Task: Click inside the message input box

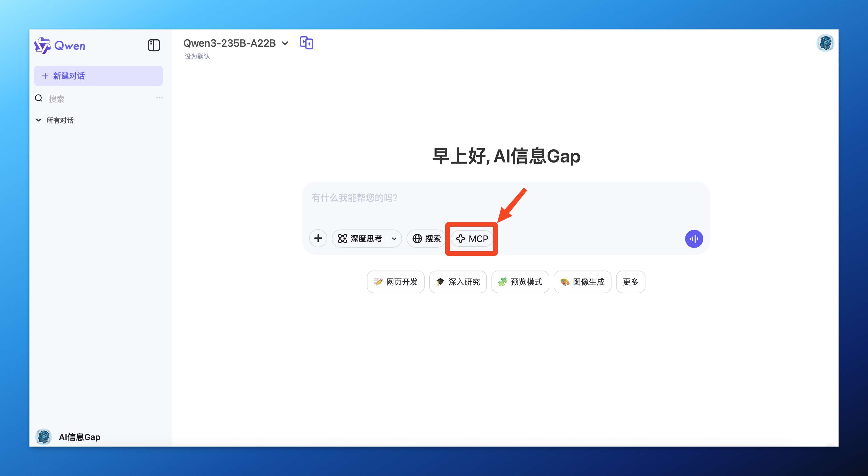Action: [x=438, y=199]
